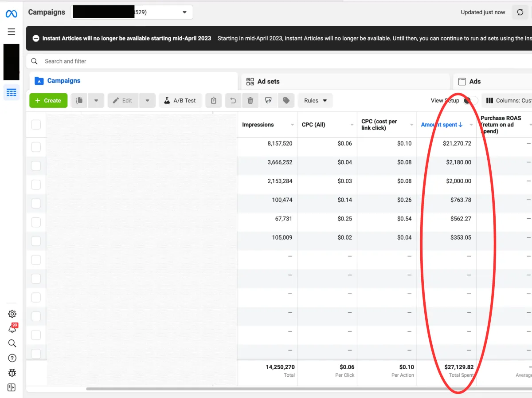Open the Help question mark icon

coord(12,358)
